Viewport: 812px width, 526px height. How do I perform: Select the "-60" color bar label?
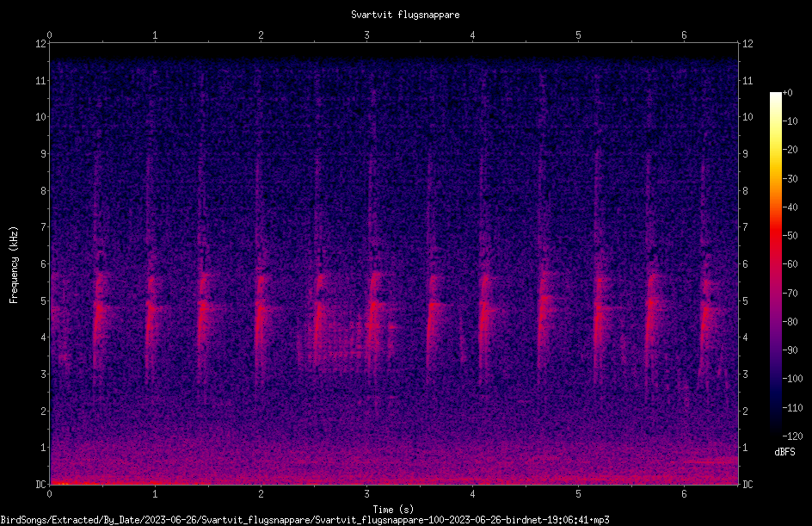coord(790,264)
